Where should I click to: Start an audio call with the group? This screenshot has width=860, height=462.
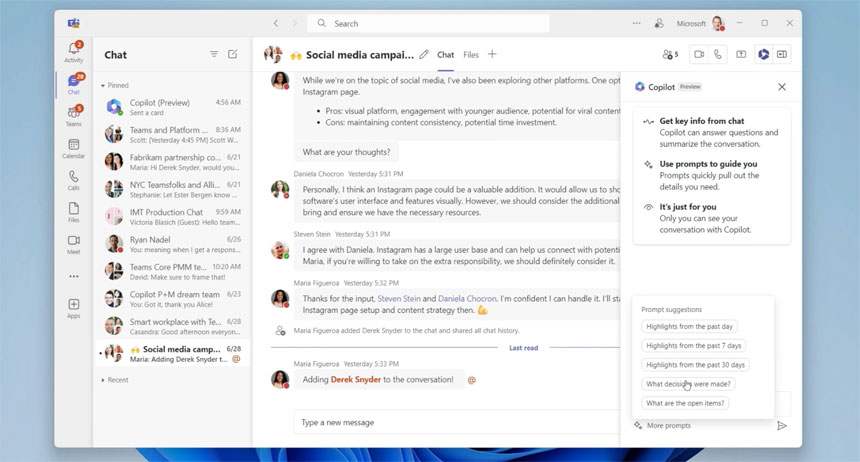click(718, 54)
